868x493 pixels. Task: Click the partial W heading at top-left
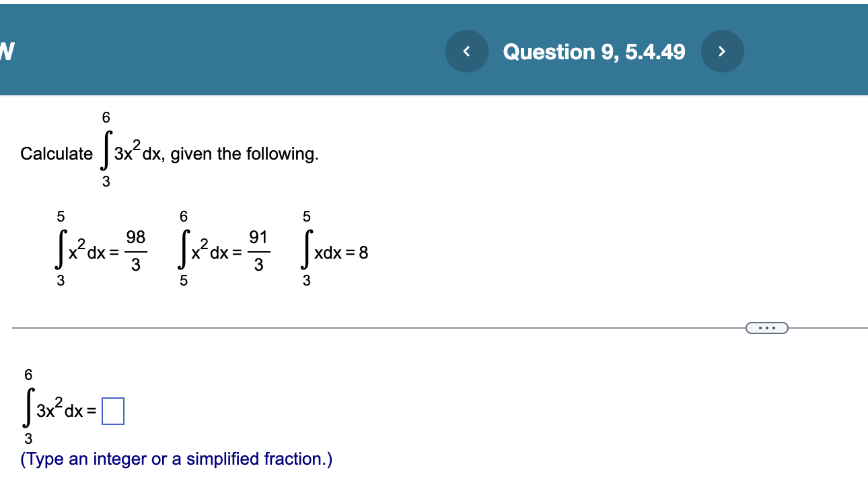click(6, 51)
